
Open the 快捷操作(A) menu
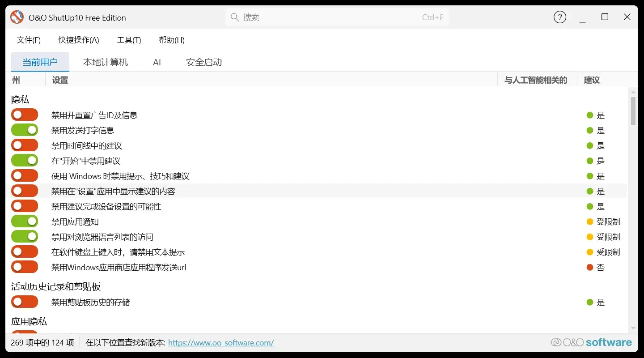click(79, 40)
